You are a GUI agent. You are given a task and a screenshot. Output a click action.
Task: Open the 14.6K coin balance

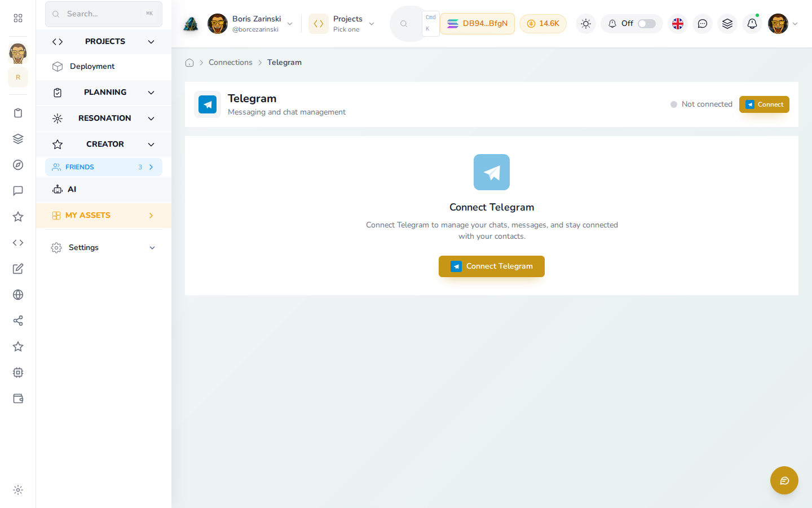coord(543,24)
